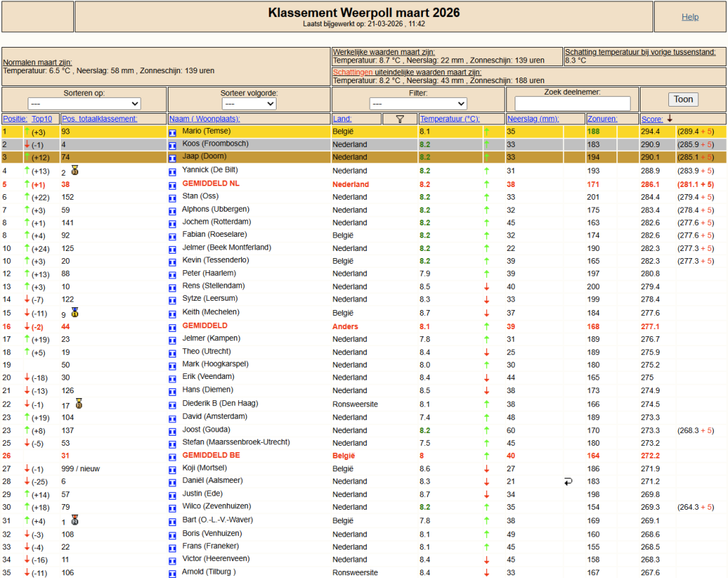728x578 pixels.
Task: Open the 'Sorteren op' dropdown
Action: tap(84, 104)
